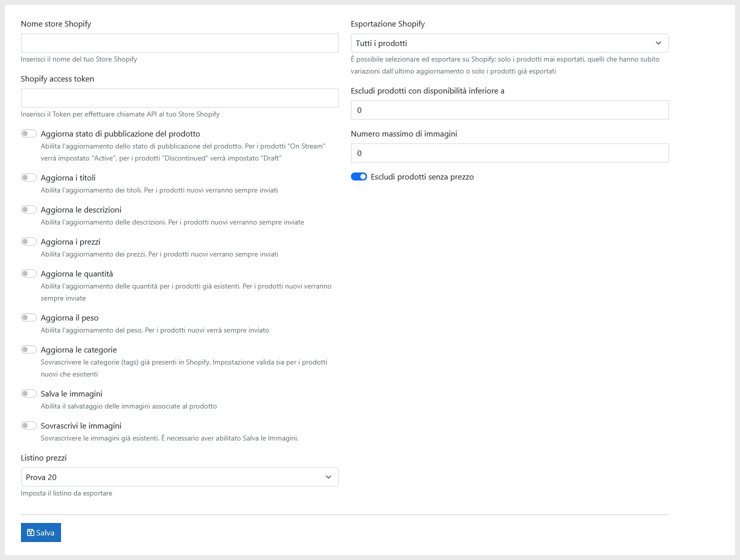Disable "Escludi prodotti senza prezzo"

click(x=359, y=176)
